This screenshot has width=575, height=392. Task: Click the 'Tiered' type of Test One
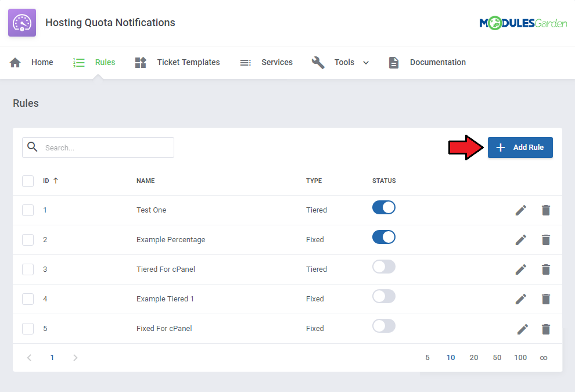pyautogui.click(x=317, y=210)
